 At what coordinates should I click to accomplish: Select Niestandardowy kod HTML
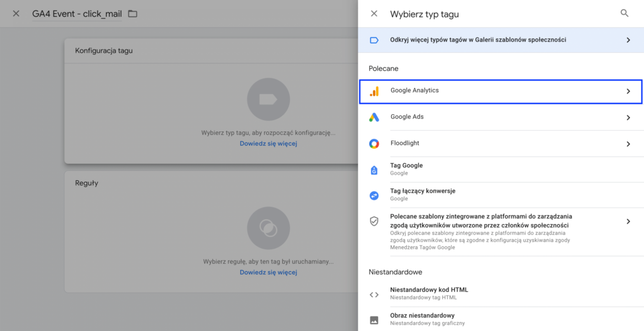501,293
